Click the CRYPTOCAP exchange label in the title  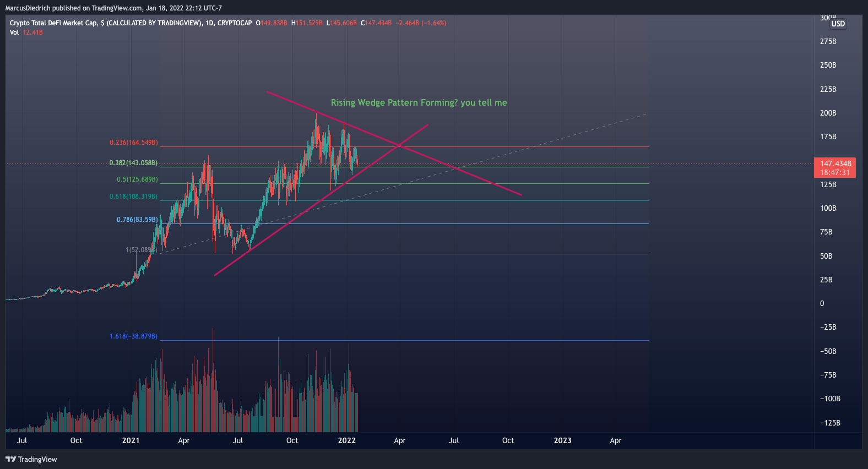(x=235, y=23)
